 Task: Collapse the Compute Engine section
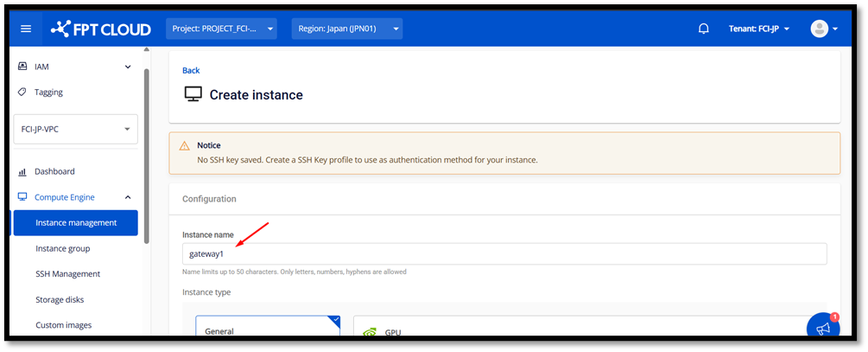tap(128, 197)
